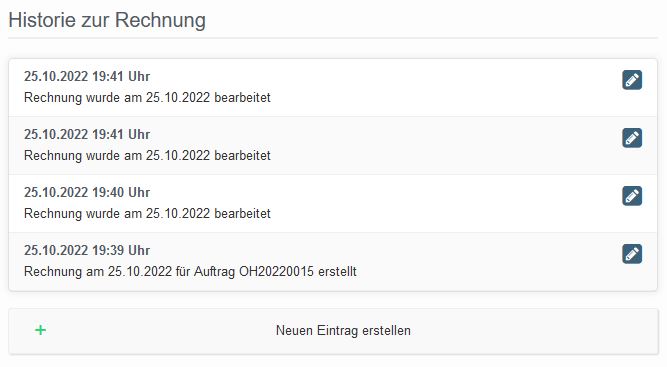Click the für Auftrag text in 19:39 entry
The width and height of the screenshot is (667, 367).
point(205,271)
